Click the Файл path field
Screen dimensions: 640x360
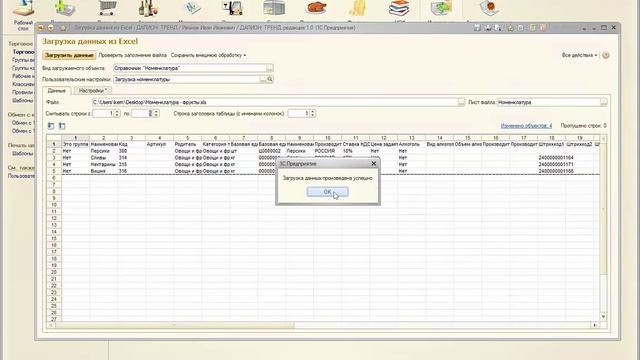(x=275, y=102)
